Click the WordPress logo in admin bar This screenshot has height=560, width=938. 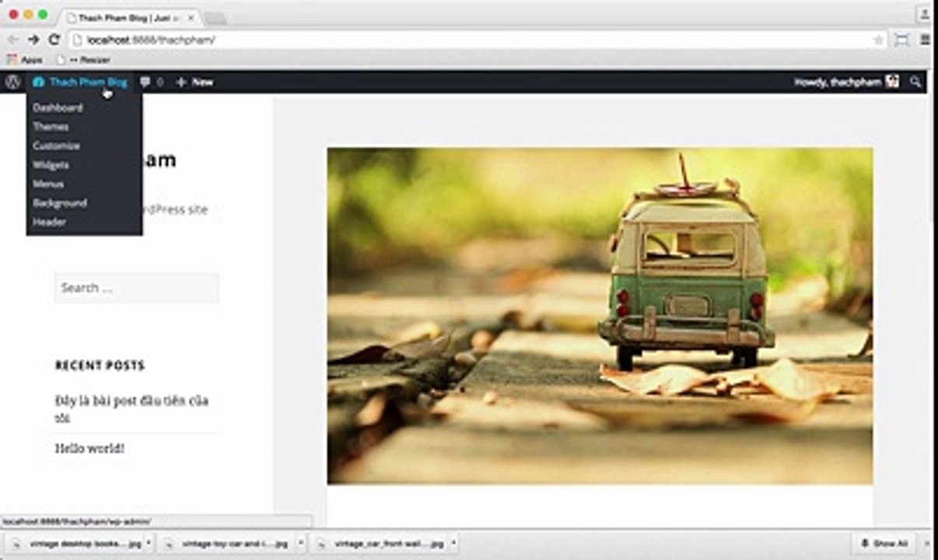(12, 82)
